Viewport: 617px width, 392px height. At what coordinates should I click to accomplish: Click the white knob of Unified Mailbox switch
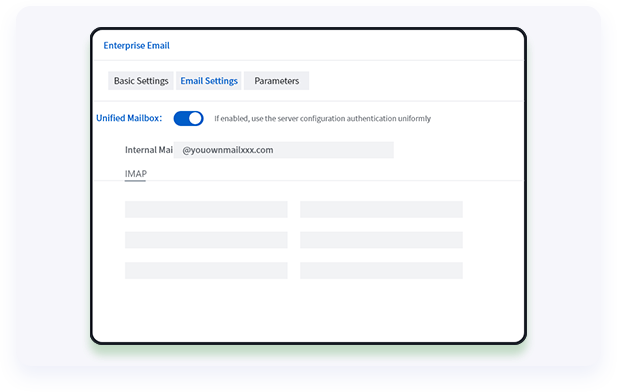tap(195, 118)
